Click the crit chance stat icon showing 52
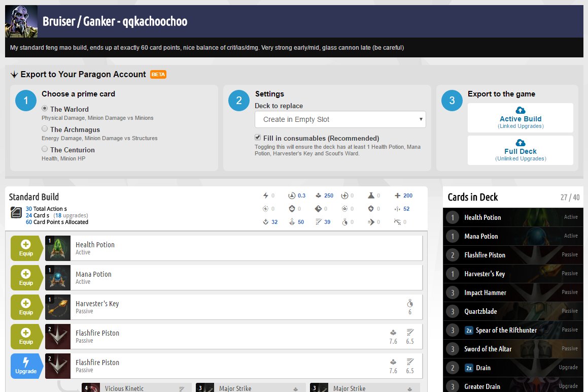 398,209
